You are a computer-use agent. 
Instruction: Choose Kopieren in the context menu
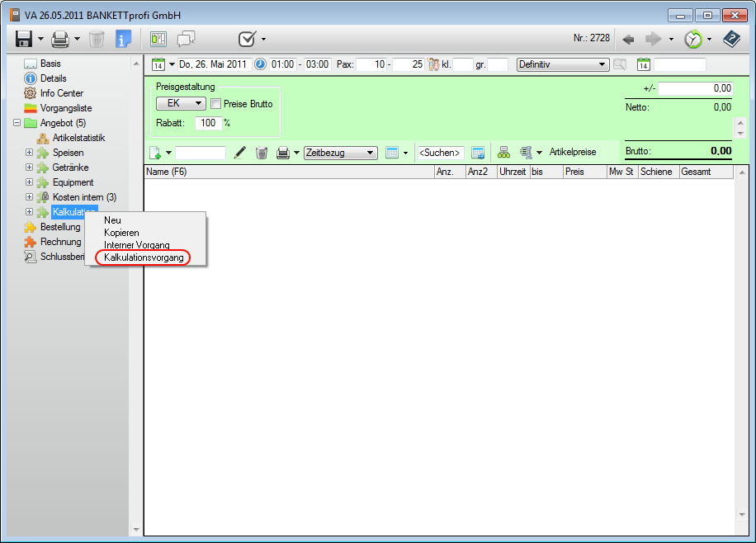[121, 233]
